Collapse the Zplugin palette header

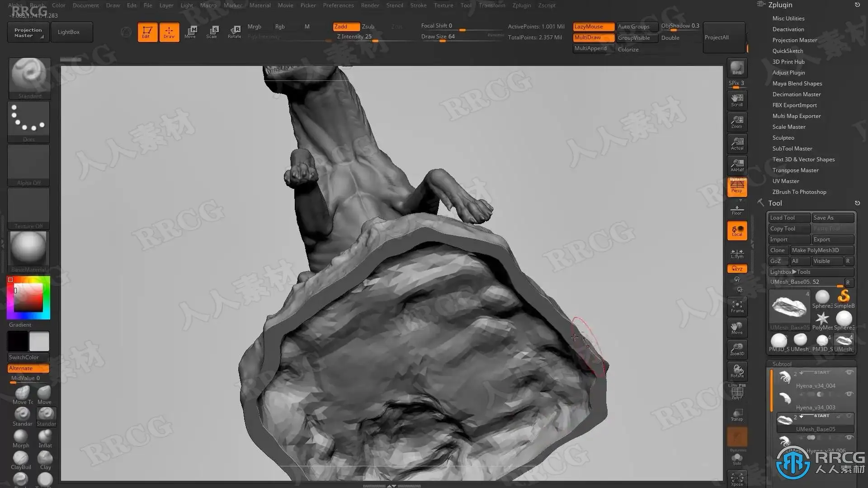click(780, 5)
